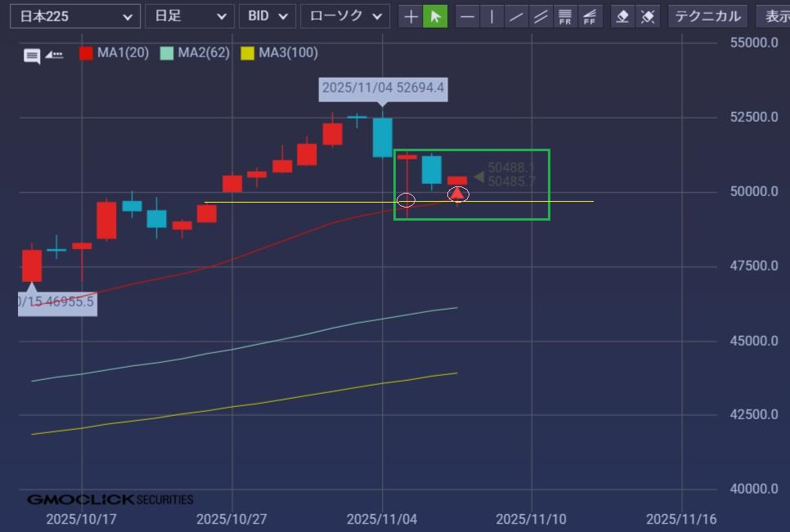Open the ローソク chart type dropdown

tap(344, 16)
